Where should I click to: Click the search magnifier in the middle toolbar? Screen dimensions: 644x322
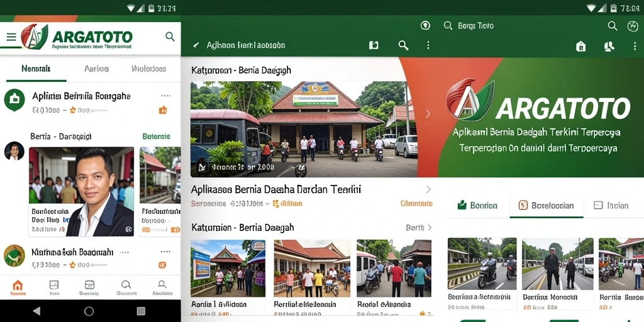click(x=403, y=45)
